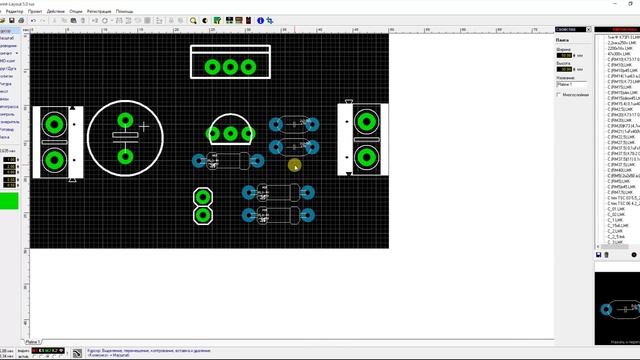Open the Контакт pad shape dropdown arrow
The height and width of the screenshot is (360, 640).
pos(17,53)
